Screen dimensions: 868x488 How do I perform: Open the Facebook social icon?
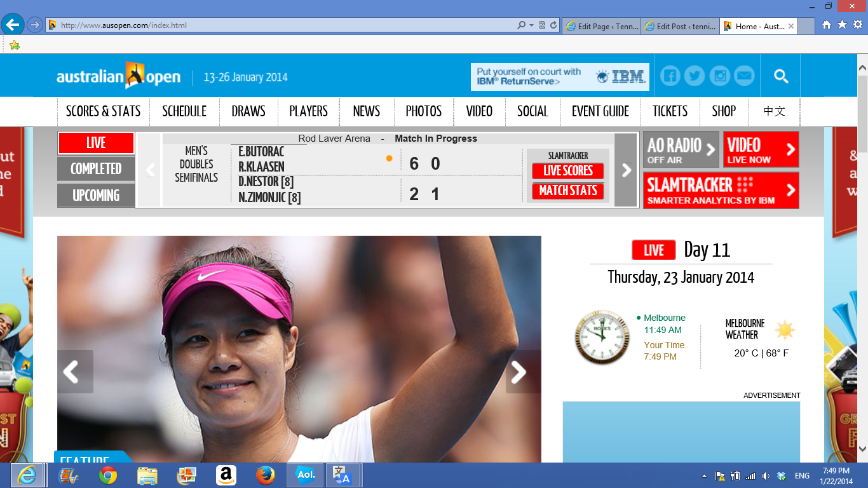click(x=670, y=76)
